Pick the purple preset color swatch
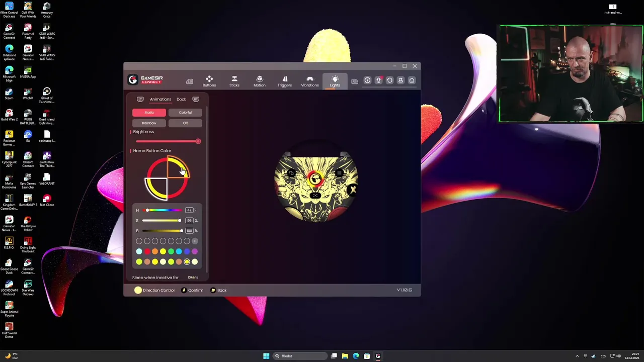The image size is (644, 362). (195, 251)
